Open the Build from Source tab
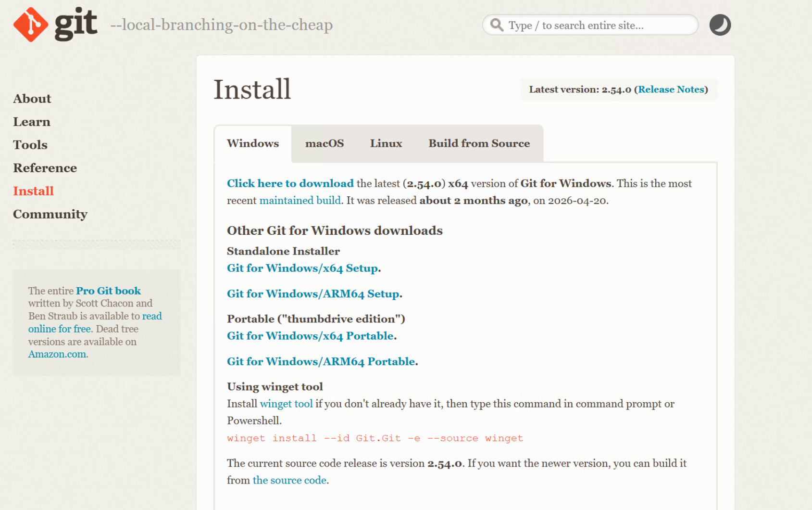 tap(479, 143)
